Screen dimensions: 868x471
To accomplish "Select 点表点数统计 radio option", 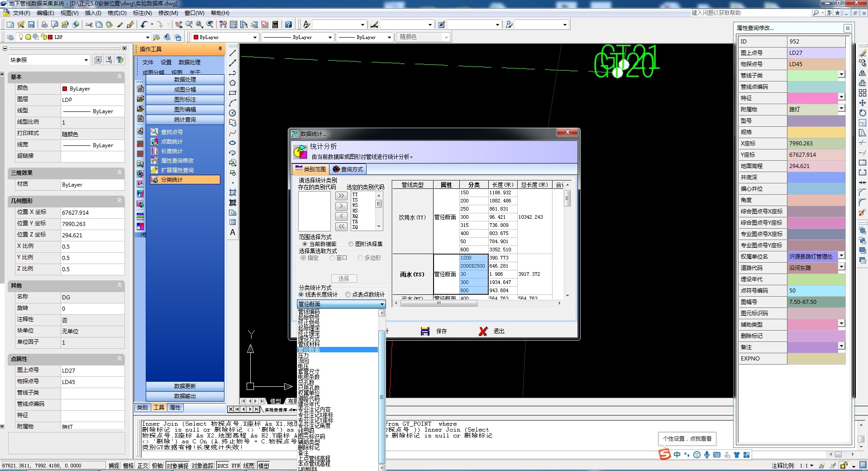I will pos(348,295).
